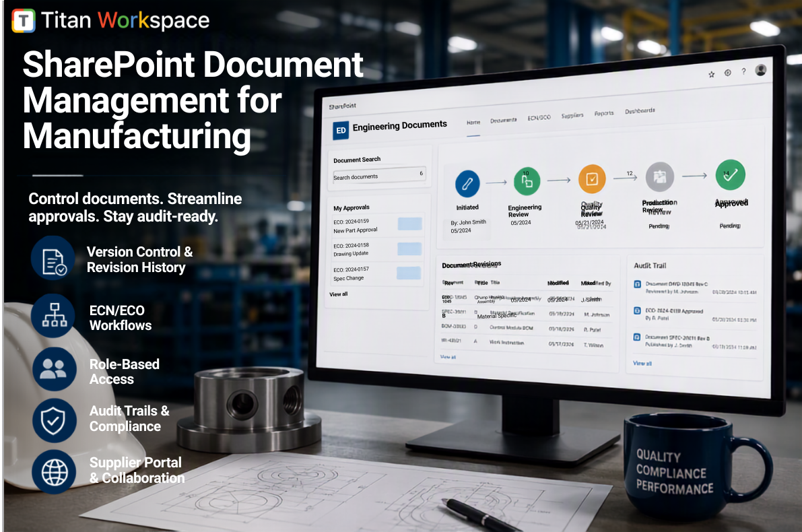Open the Suppliers tab
The image size is (802, 532).
click(x=572, y=116)
